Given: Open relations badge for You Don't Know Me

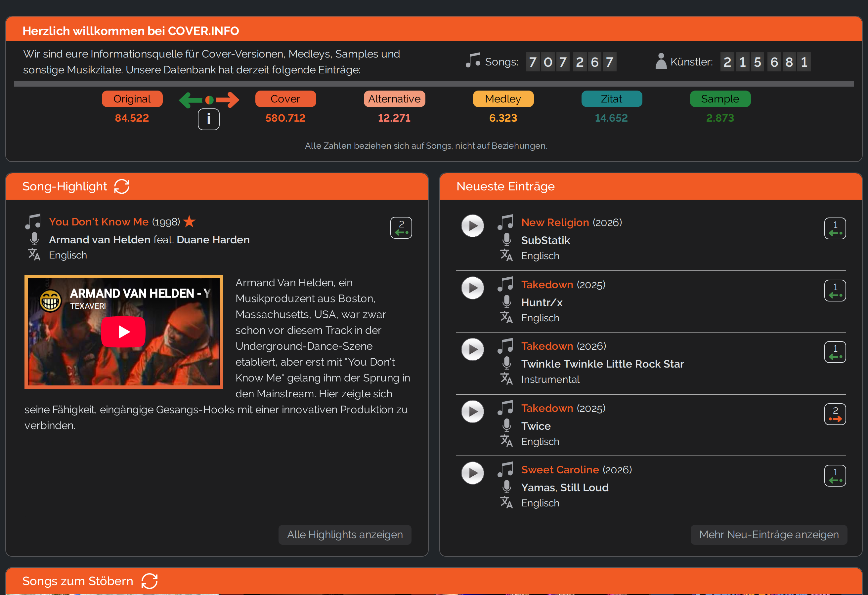Looking at the screenshot, I should click(x=401, y=228).
